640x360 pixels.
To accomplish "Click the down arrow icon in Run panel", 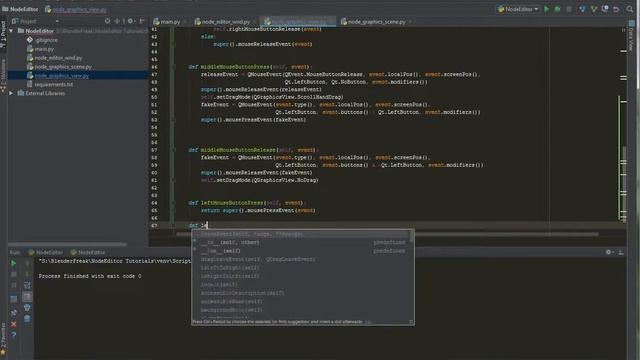I will tap(27, 274).
